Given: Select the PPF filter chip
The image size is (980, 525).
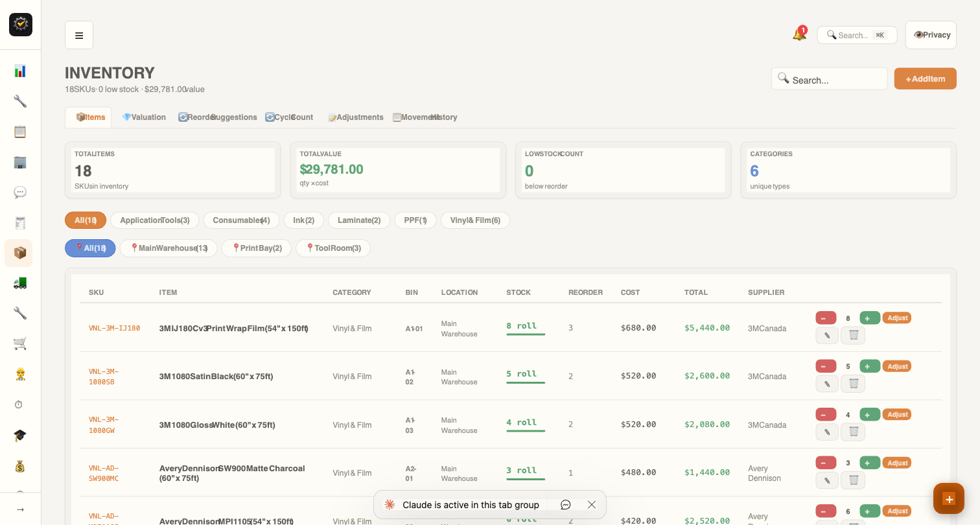Looking at the screenshot, I should click(x=415, y=220).
